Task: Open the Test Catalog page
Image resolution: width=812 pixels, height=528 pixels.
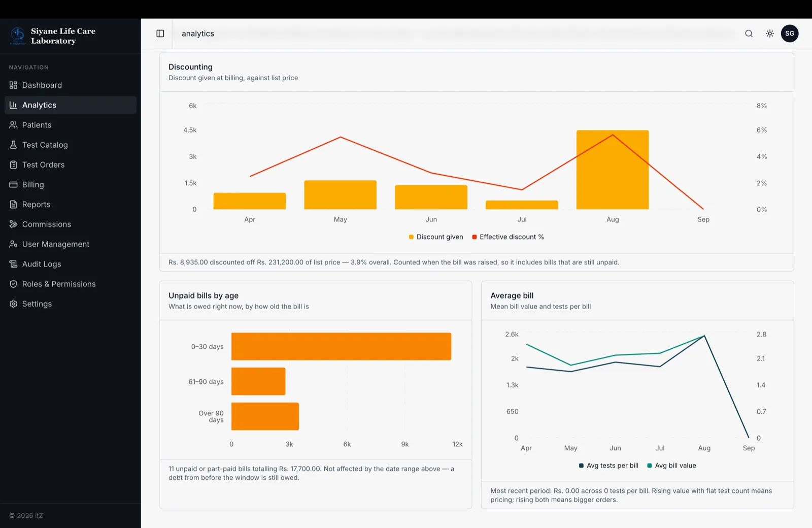Action: pyautogui.click(x=71, y=145)
